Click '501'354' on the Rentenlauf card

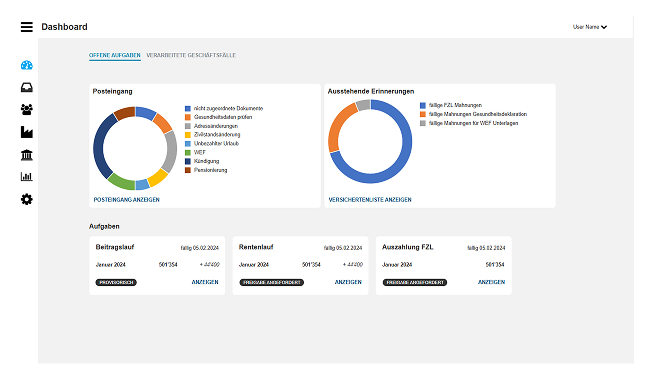[x=311, y=265]
